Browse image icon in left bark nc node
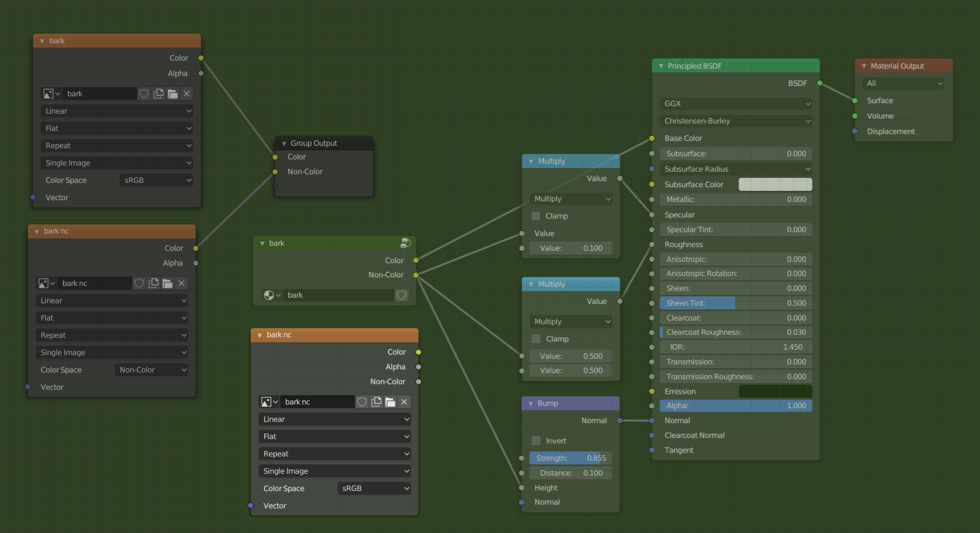 coord(46,283)
